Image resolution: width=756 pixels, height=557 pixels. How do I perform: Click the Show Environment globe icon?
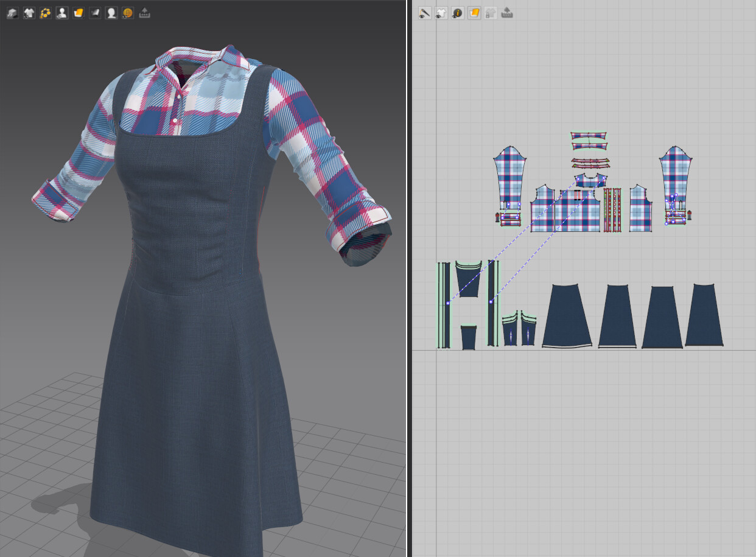point(127,12)
